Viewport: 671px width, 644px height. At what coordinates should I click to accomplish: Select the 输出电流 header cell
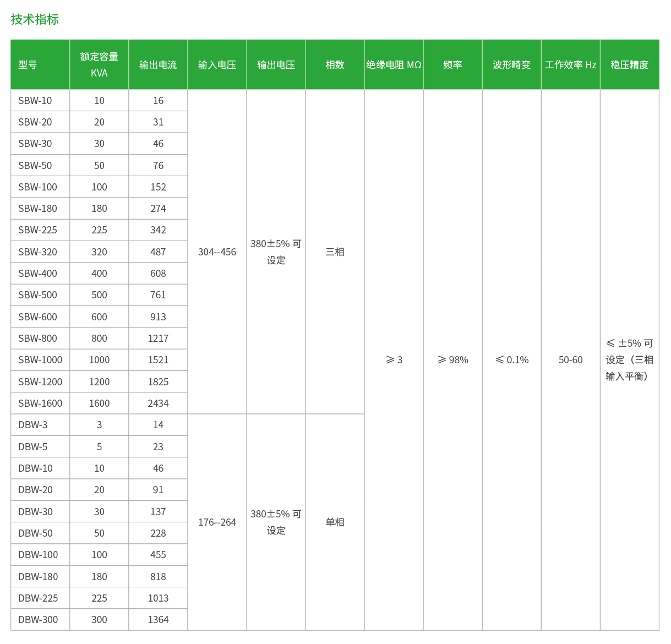[x=158, y=65]
